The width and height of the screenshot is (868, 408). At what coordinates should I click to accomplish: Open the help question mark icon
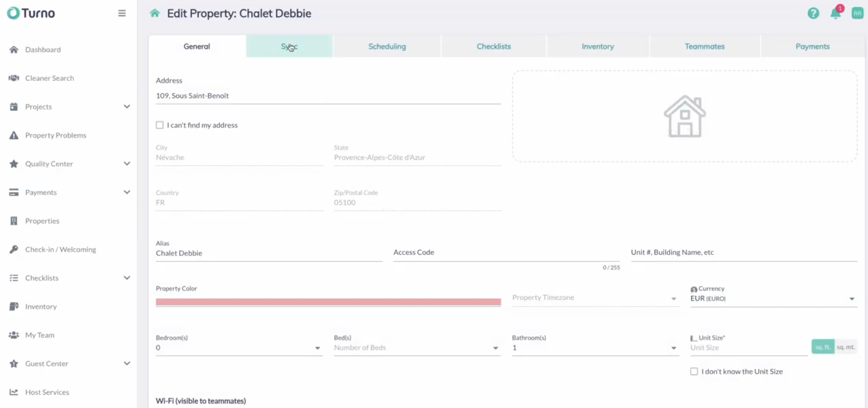click(x=813, y=13)
